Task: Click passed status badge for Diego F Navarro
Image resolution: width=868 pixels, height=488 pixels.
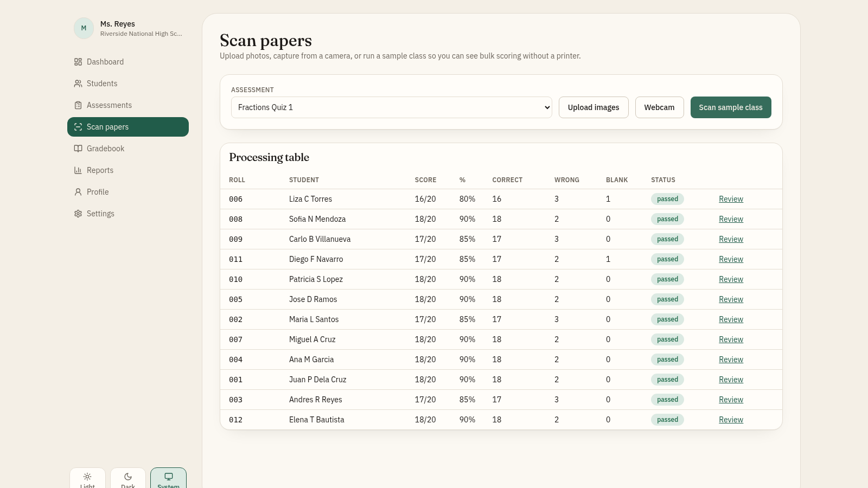Action: [667, 259]
